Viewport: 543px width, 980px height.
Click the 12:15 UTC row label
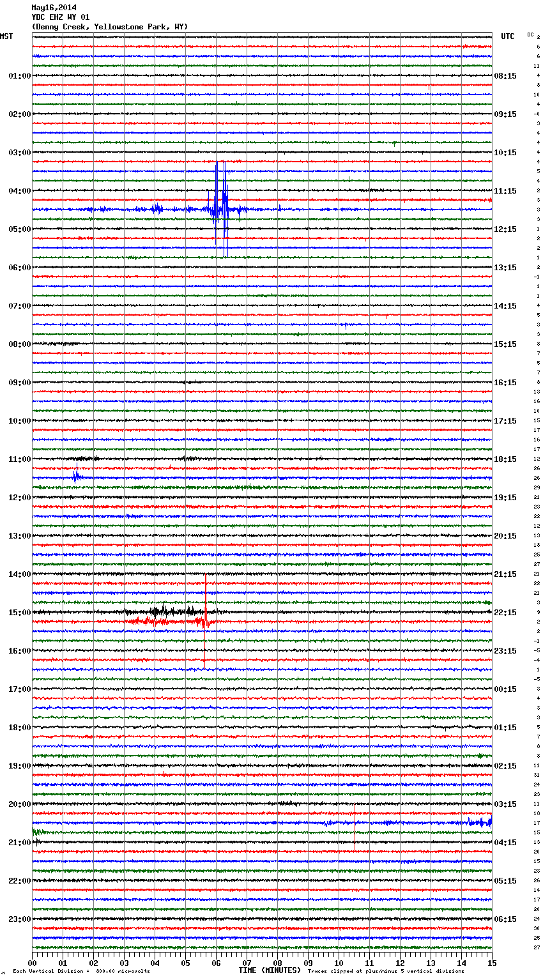click(505, 229)
